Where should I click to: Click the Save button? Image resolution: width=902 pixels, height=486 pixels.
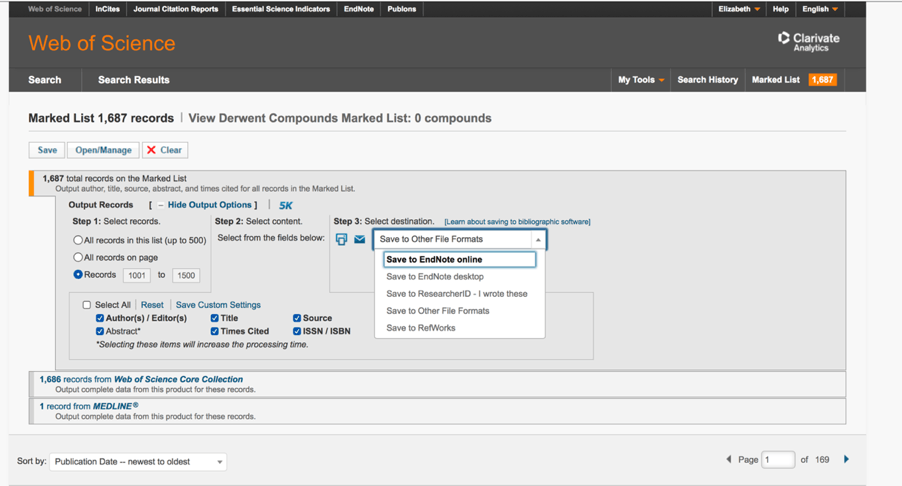47,150
